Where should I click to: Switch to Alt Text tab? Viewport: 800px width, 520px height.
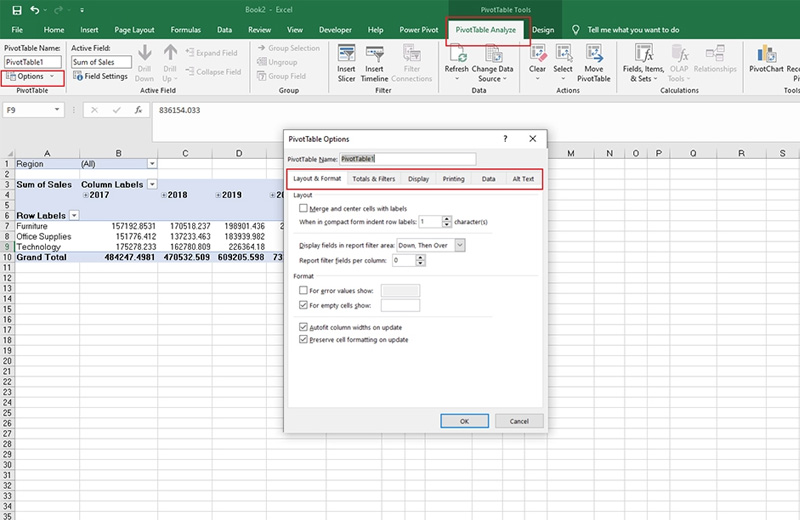coord(523,179)
